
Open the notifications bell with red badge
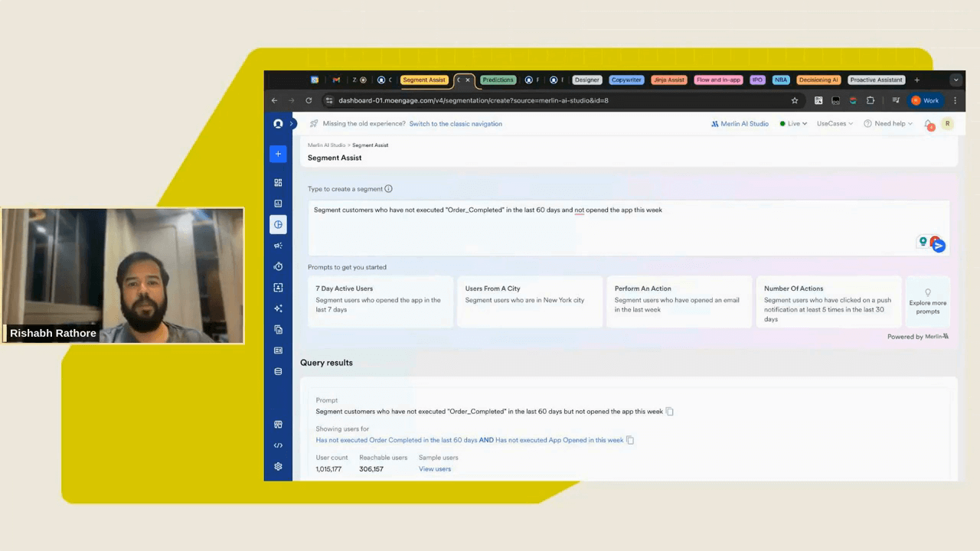pos(929,124)
